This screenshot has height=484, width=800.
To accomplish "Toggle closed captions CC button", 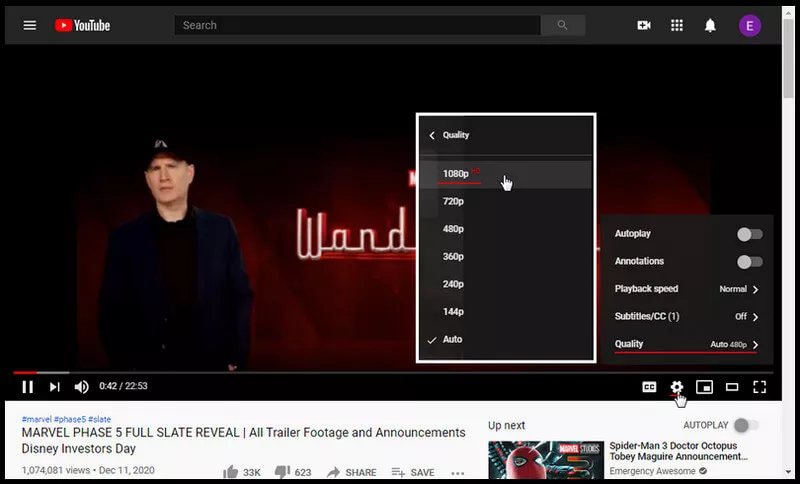I will tap(649, 387).
